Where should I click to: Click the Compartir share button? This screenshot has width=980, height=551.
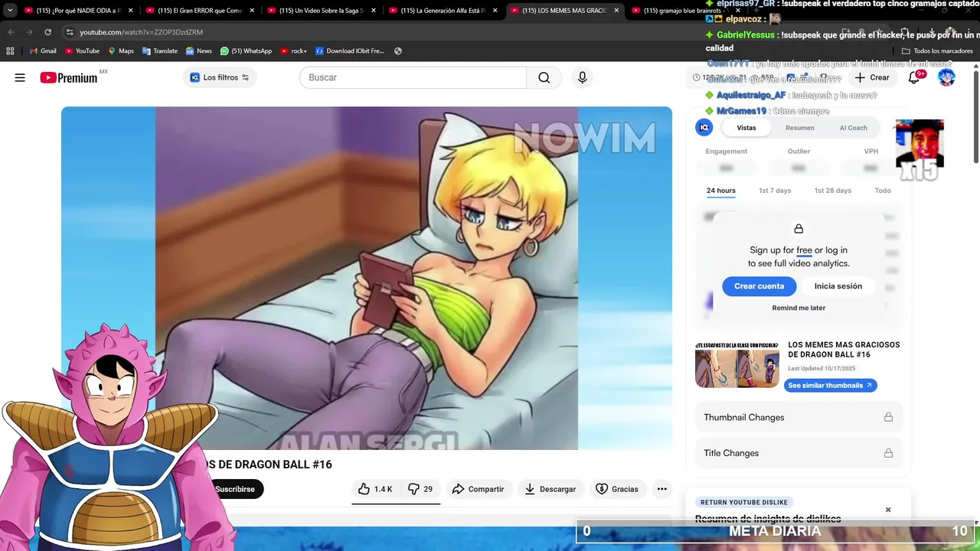[x=478, y=489]
